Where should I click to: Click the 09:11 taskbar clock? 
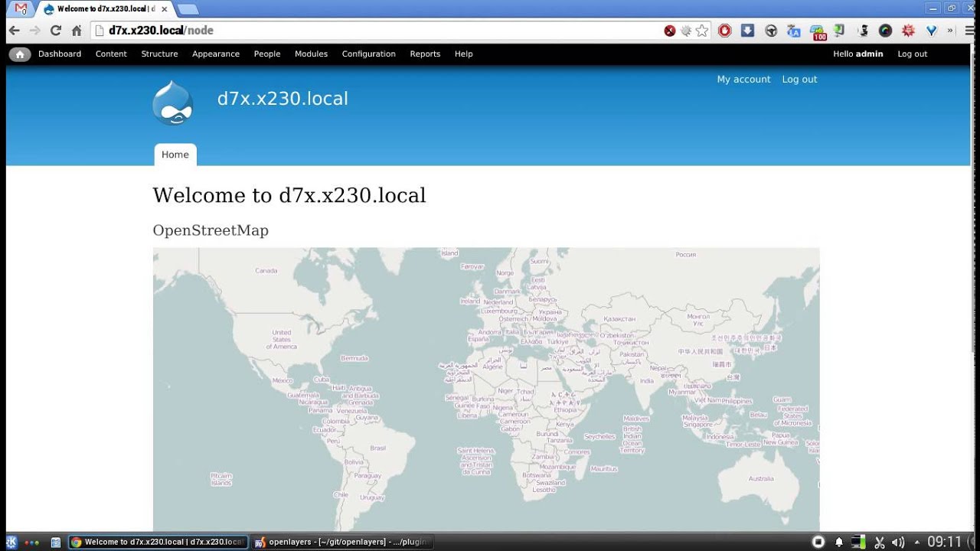(x=944, y=543)
